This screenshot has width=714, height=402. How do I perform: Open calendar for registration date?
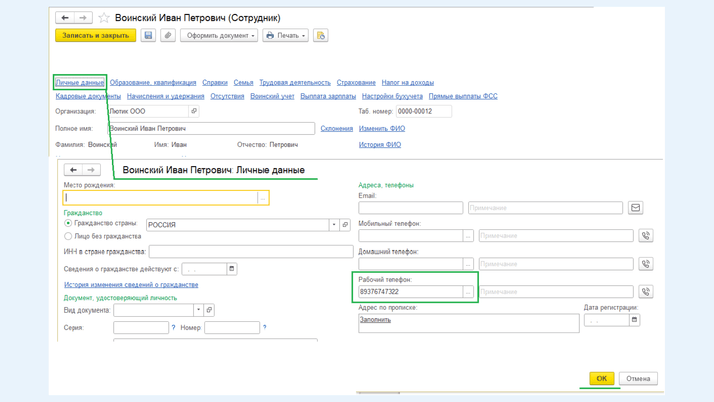pos(634,320)
